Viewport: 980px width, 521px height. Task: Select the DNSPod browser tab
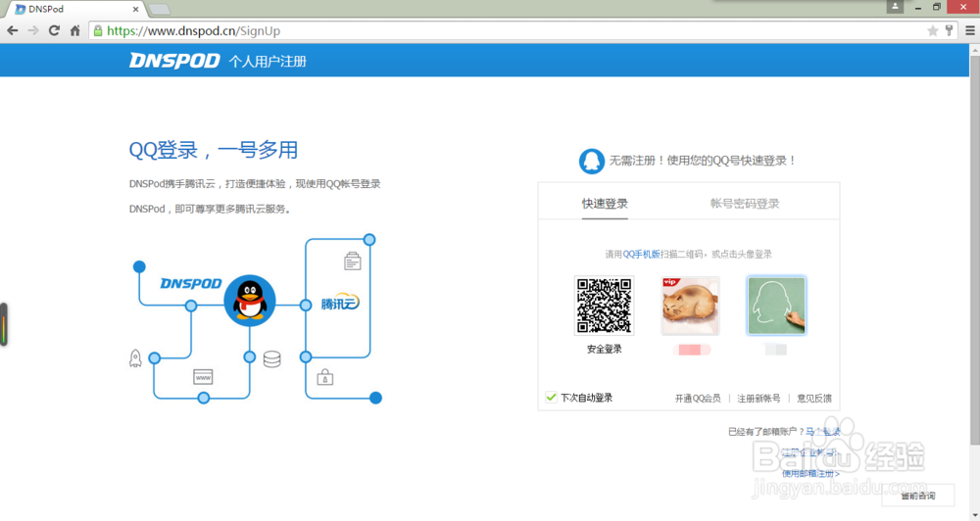click(75, 10)
